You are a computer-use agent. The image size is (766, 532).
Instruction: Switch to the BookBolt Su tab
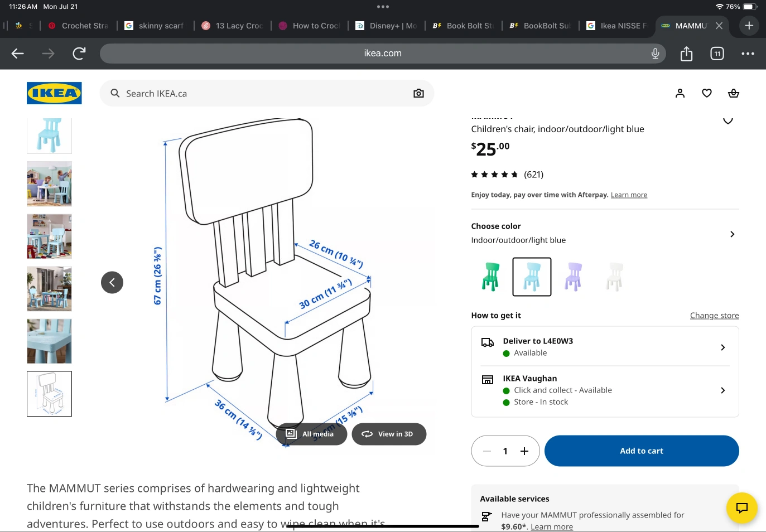point(541,26)
